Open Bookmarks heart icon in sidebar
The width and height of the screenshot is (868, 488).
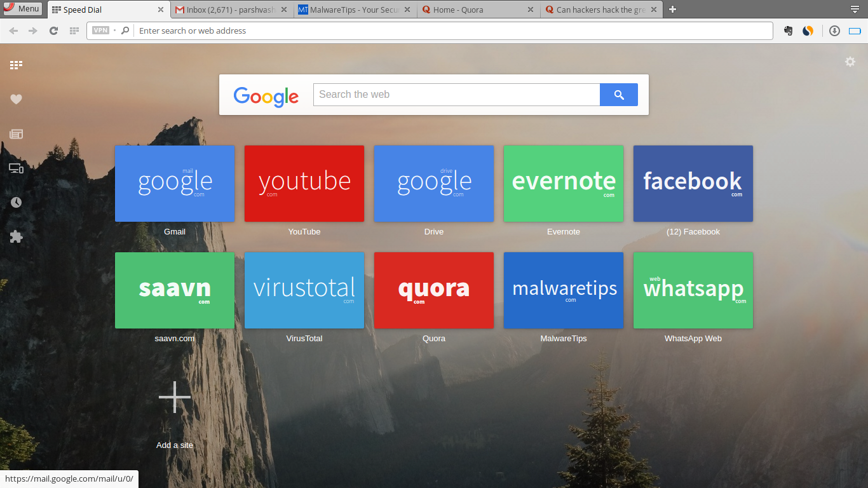coord(17,99)
